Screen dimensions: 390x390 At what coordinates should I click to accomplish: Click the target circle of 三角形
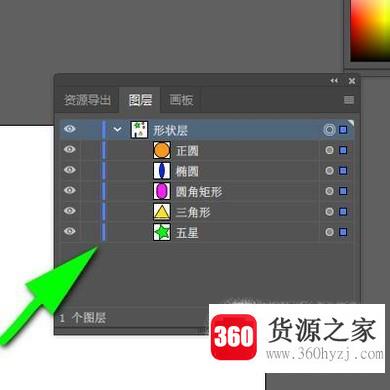click(329, 212)
